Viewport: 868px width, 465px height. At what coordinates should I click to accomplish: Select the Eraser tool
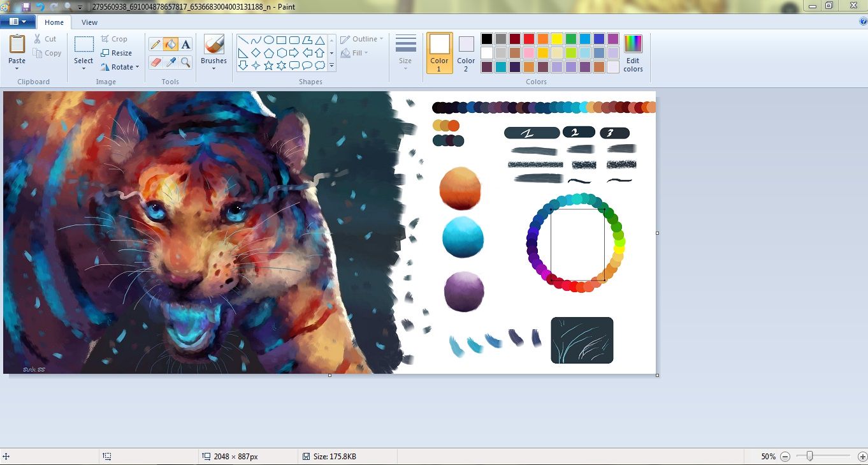[x=155, y=62]
